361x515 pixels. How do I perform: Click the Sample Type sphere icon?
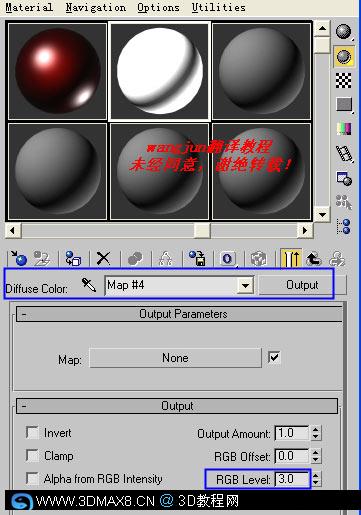click(x=344, y=32)
